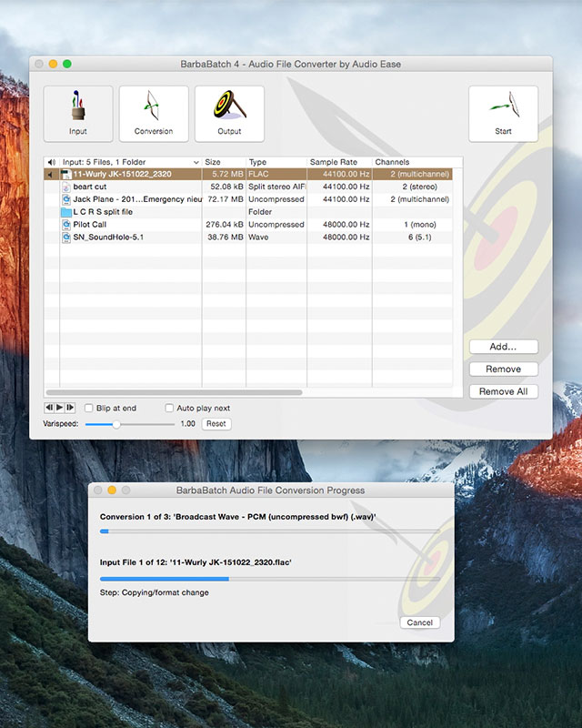Screen dimensions: 582x728
Task: Click the Add... button
Action: coord(504,347)
